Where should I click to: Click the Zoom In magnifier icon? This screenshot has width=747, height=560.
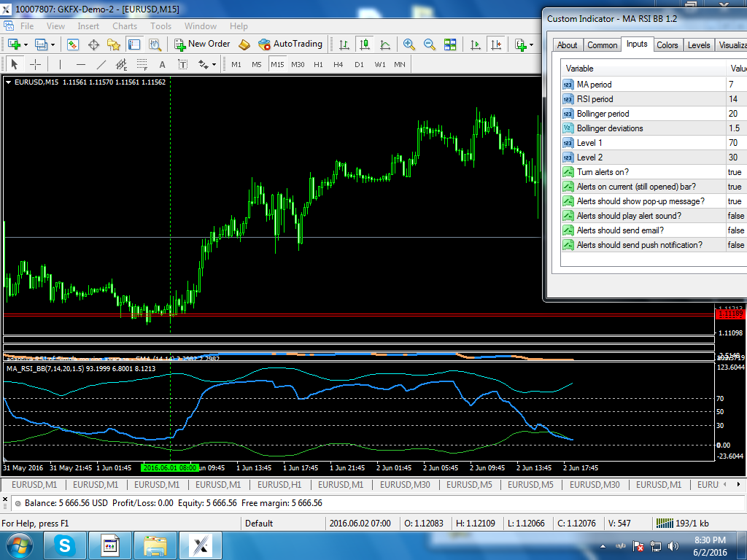409,44
